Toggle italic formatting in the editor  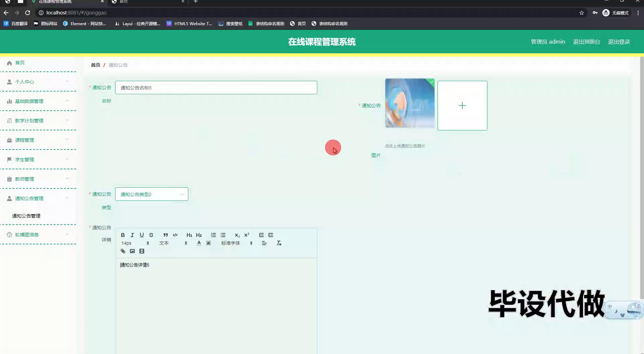132,235
